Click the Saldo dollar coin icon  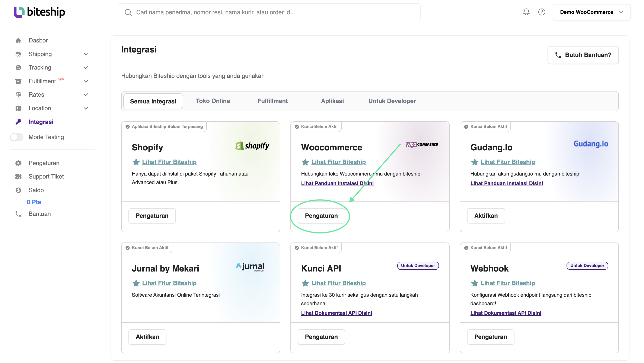(x=18, y=190)
